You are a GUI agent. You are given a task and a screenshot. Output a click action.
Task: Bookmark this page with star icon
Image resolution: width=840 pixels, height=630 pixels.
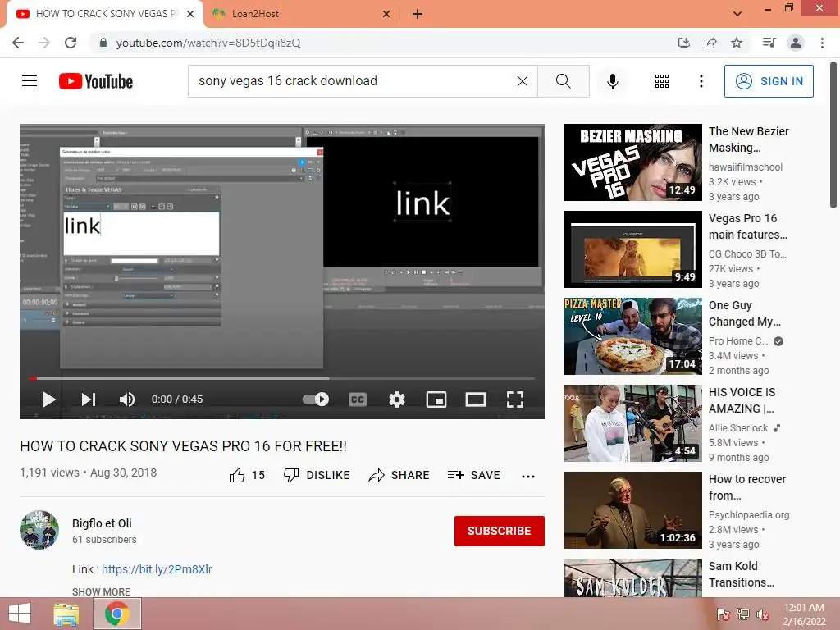737,43
